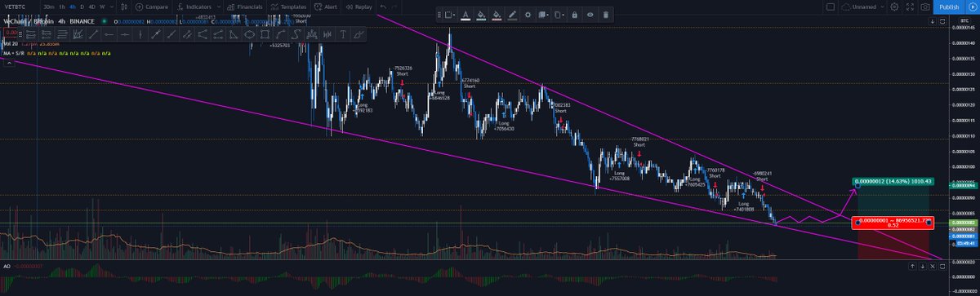Delete the selected drawing with trash icon
The image size is (980, 296).
(x=606, y=15)
